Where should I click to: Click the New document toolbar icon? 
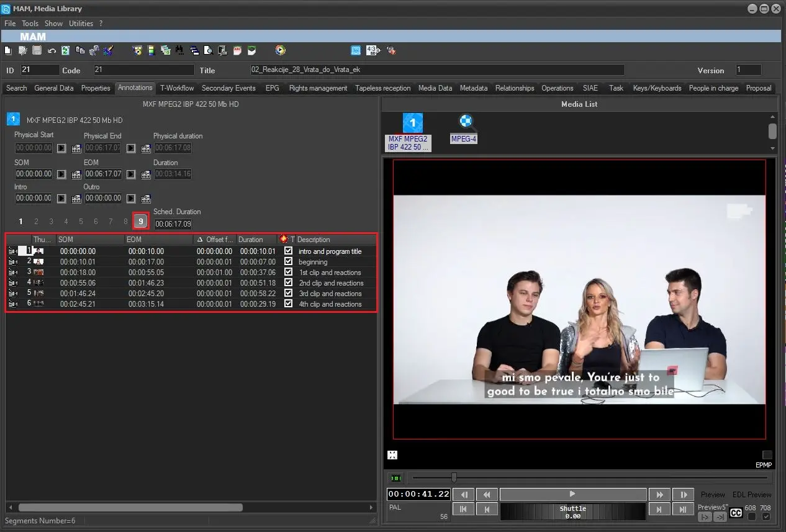click(7, 50)
